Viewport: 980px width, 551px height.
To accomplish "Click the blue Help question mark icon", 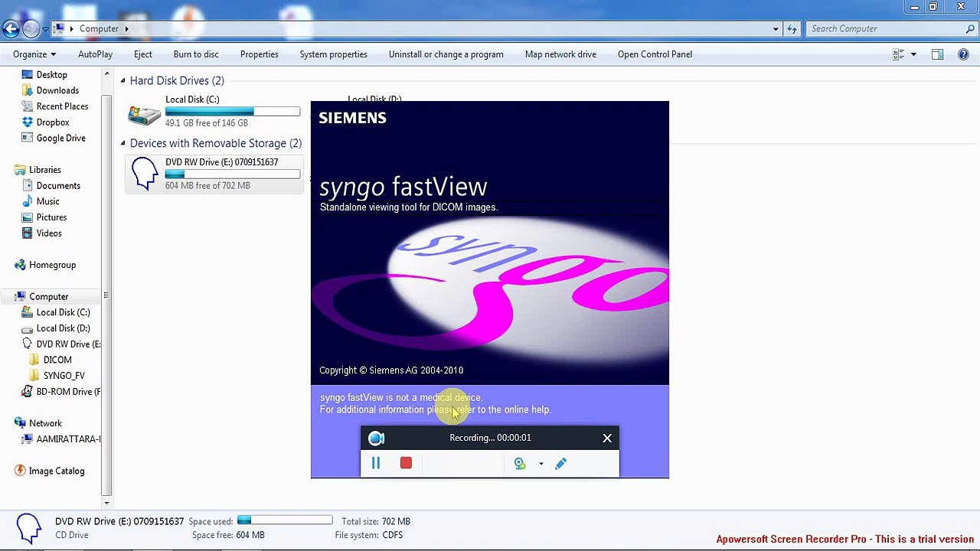I will point(963,54).
